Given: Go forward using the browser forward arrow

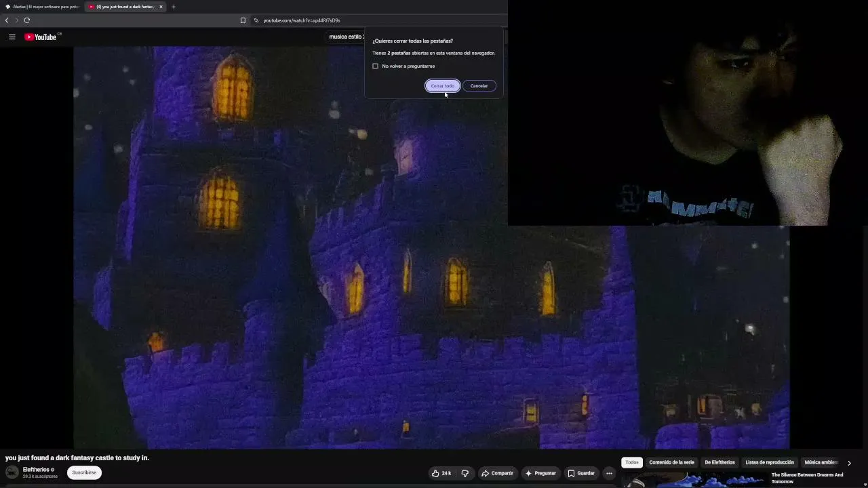Looking at the screenshot, I should pyautogui.click(x=17, y=20).
